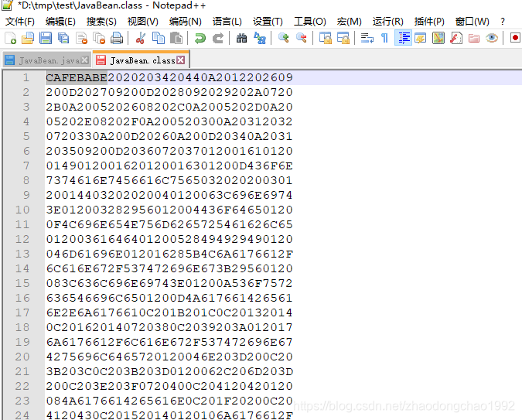Click the synchronize horizontal scrolling icon
Image resolution: width=522 pixels, height=420 pixels.
pyautogui.click(x=343, y=38)
